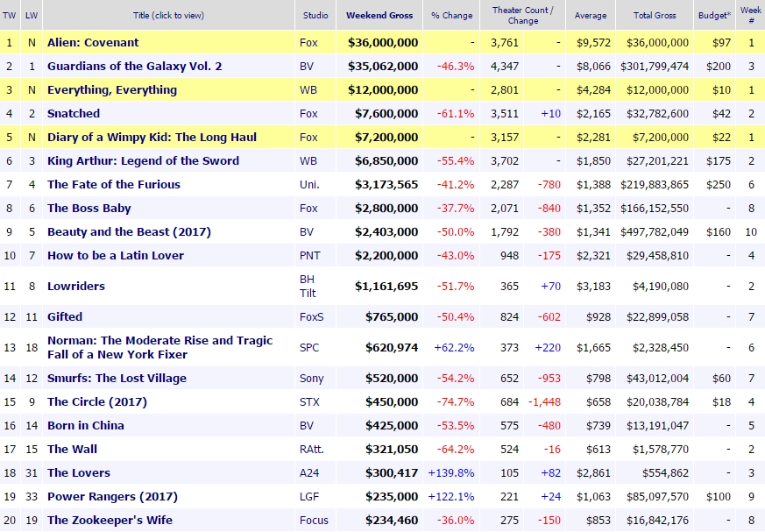Click SPC studio in the Norman row
This screenshot has height=532, width=765.
tap(309, 347)
